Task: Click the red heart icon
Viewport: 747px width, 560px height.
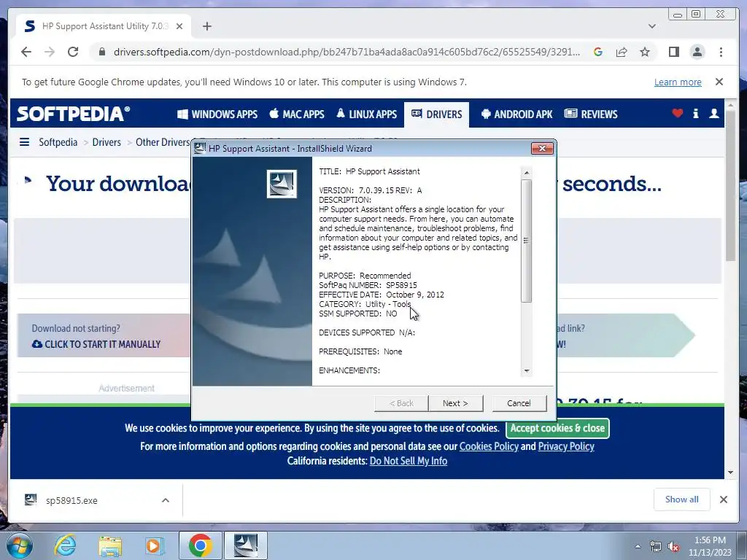Action: click(678, 113)
